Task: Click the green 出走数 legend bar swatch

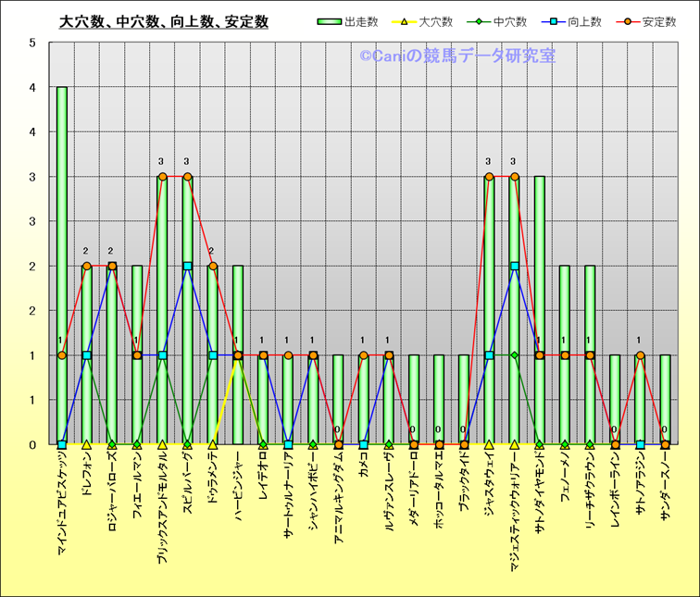Action: [x=329, y=21]
